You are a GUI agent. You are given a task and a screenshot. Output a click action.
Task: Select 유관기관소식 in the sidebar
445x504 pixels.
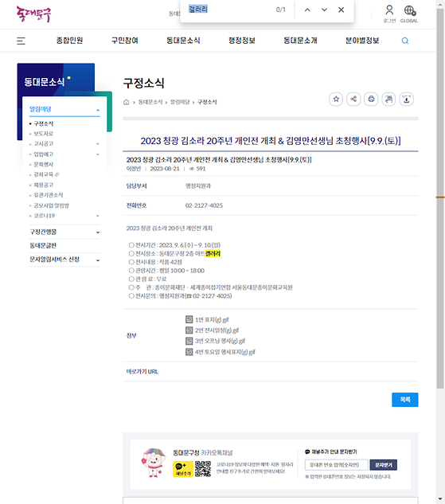coord(49,195)
